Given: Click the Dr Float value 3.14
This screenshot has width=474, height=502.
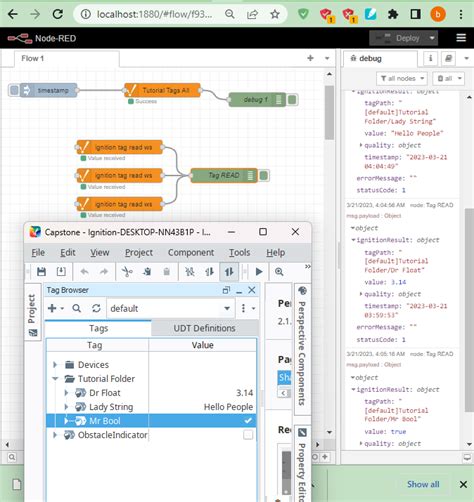Looking at the screenshot, I should (245, 393).
